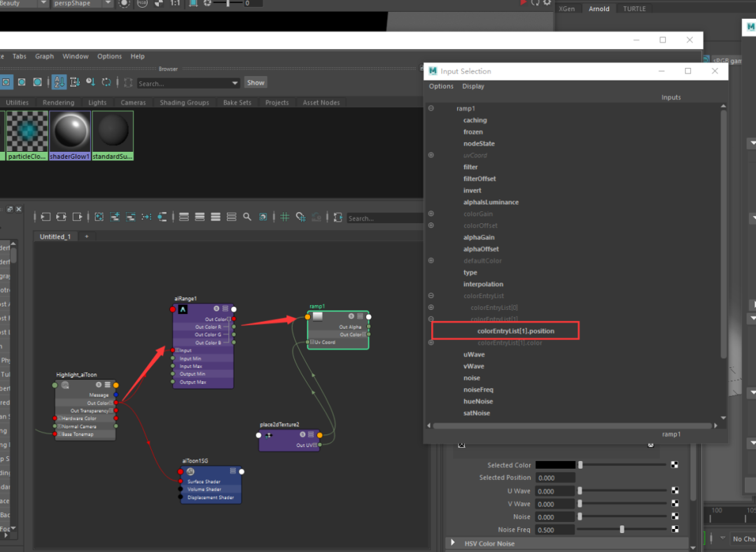The width and height of the screenshot is (756, 552).
Task: Click remove selected nodes from graph icon
Action: coord(131,218)
